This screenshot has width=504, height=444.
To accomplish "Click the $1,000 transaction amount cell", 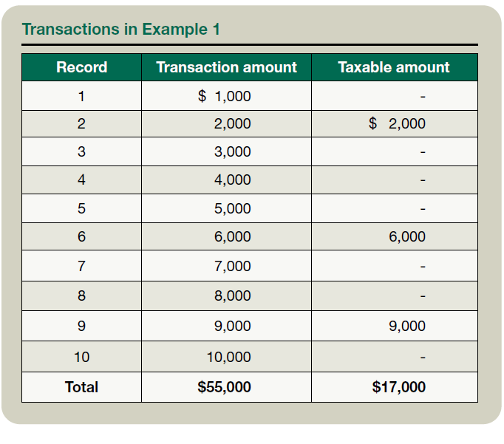I will (x=225, y=96).
